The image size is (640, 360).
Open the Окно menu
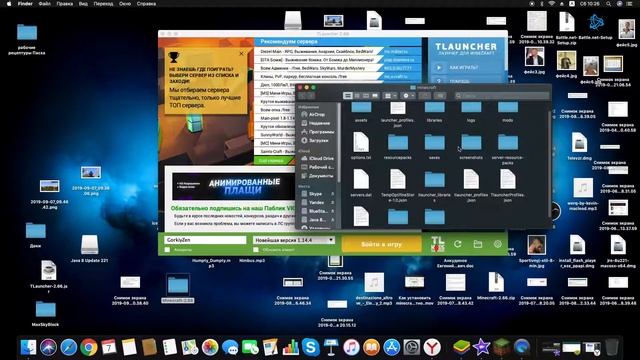[x=125, y=4]
